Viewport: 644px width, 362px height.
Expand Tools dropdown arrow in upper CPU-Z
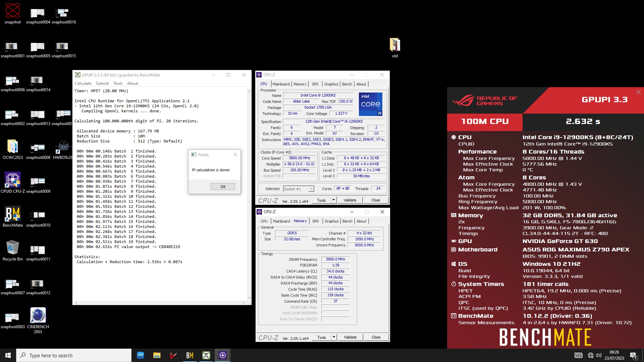tap(333, 200)
